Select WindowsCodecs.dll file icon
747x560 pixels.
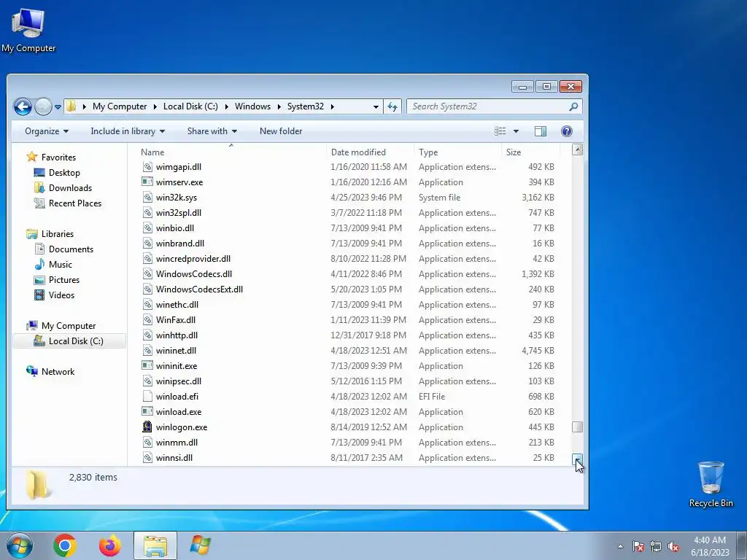pyautogui.click(x=147, y=274)
